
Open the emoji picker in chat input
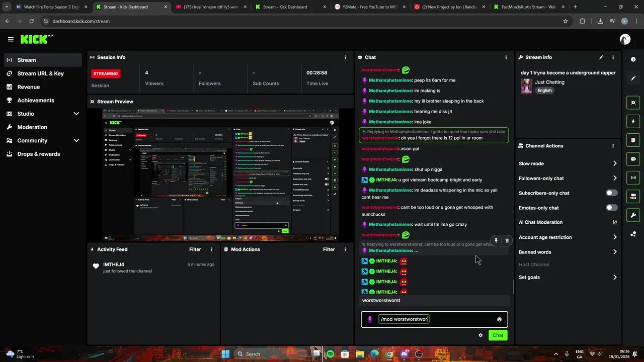point(499,319)
